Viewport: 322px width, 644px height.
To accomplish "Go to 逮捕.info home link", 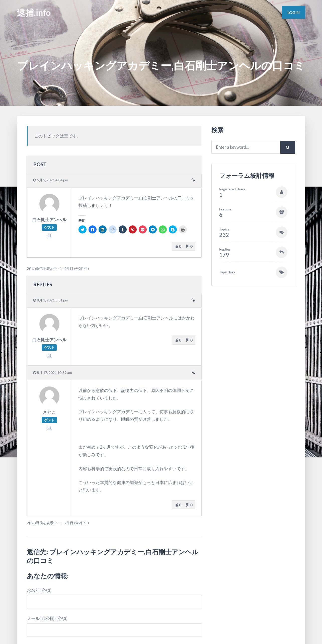I will (34, 13).
